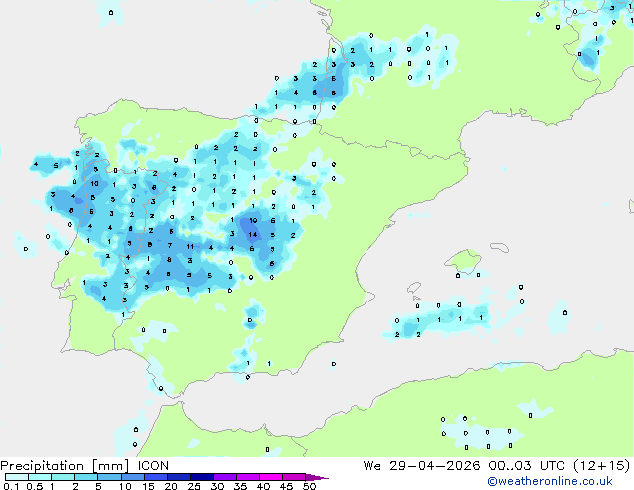Click the "35" legend scale label
Image resolution: width=634 pixels, height=490 pixels.
[240, 486]
